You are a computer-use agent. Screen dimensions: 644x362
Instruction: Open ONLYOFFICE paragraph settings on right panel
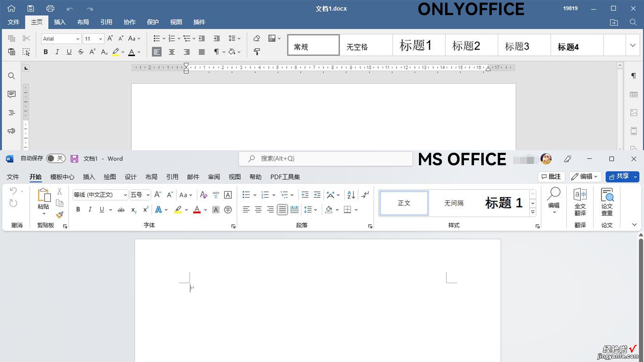(633, 76)
